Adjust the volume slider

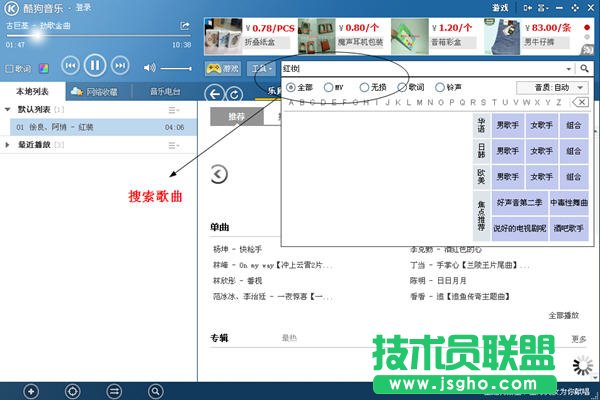(176, 69)
